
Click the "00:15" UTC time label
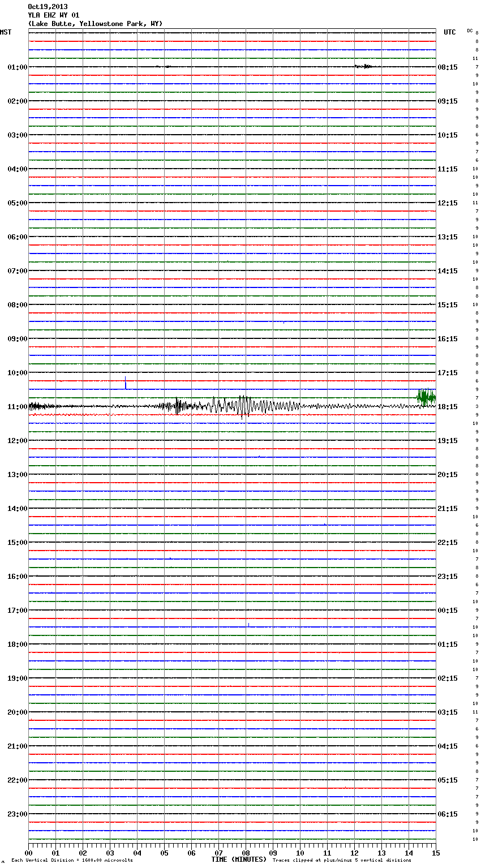[x=448, y=611]
